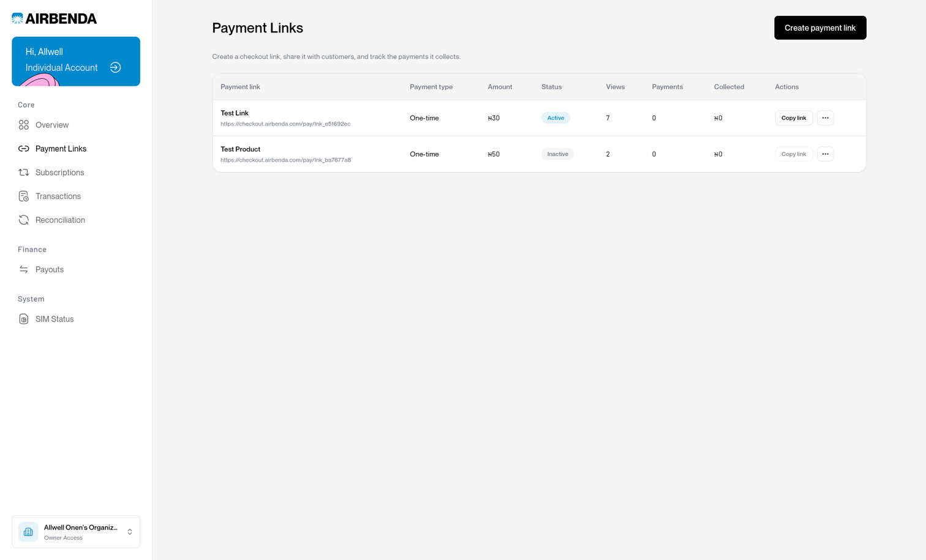This screenshot has width=926, height=560.
Task: Click Allwell Onen's Organization name
Action: click(x=81, y=528)
